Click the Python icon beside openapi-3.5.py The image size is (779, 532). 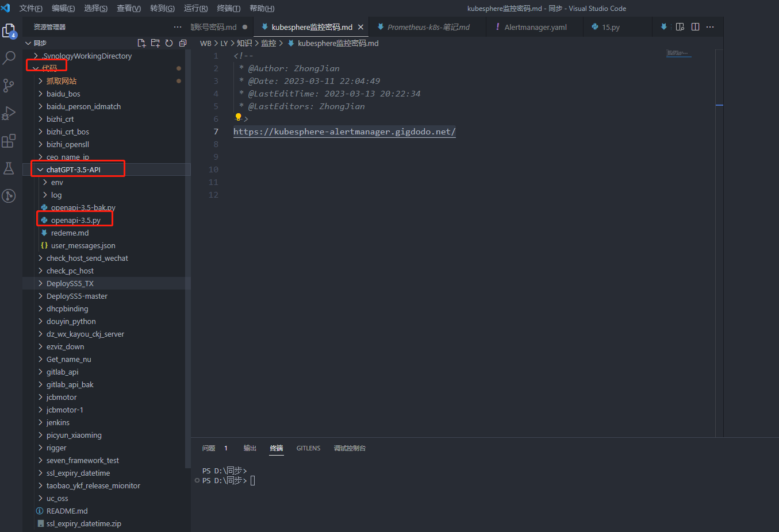pyautogui.click(x=44, y=220)
